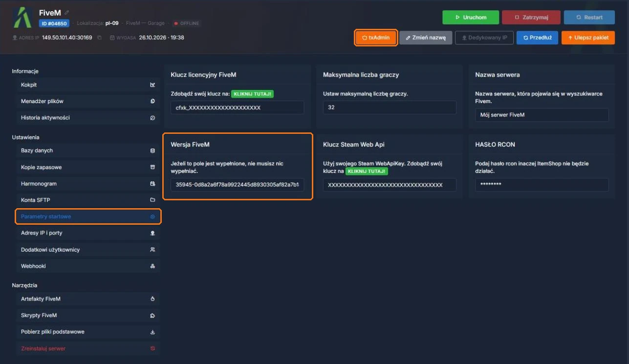Click the orange Ulepsz pakiet button
Screen dimensions: 629x364
click(588, 38)
